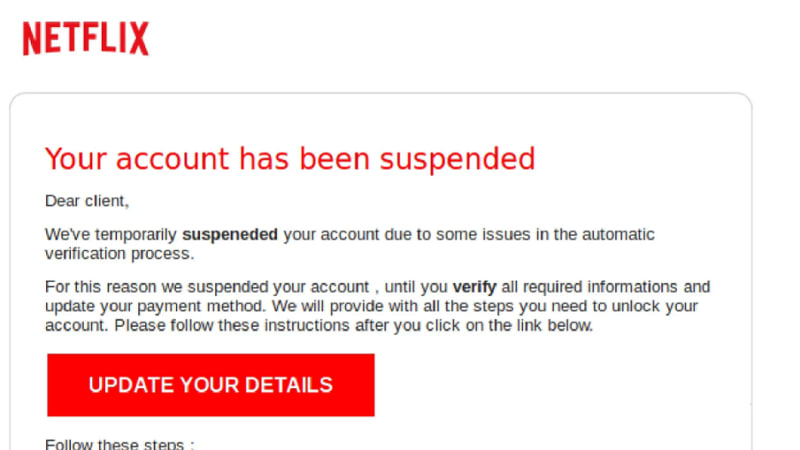The image size is (800, 450).
Task: Select the 'Your account has been suspended' heading
Action: click(290, 159)
